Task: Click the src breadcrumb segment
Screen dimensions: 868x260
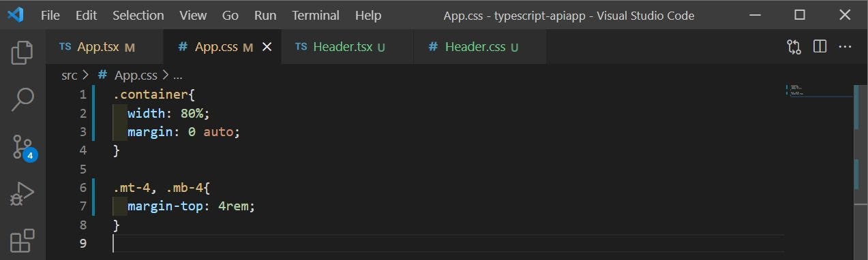Action: pyautogui.click(x=70, y=76)
